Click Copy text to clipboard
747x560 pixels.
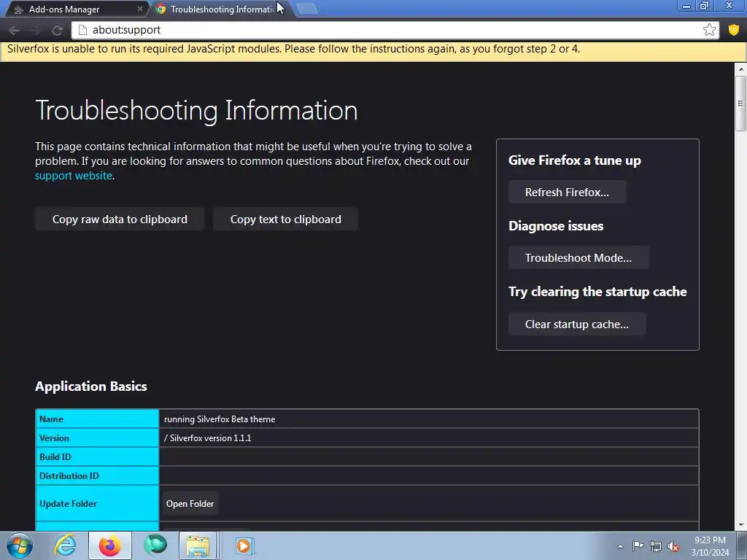285,219
